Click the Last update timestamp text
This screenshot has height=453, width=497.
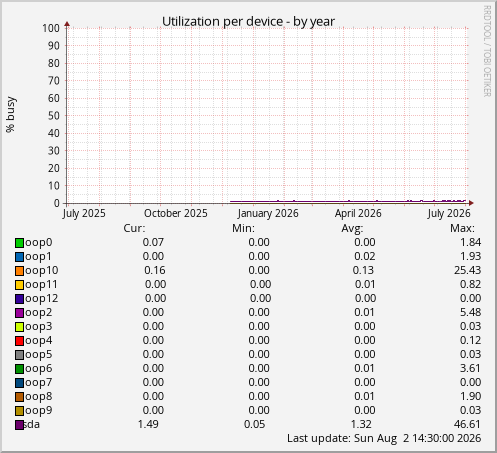click(x=384, y=438)
